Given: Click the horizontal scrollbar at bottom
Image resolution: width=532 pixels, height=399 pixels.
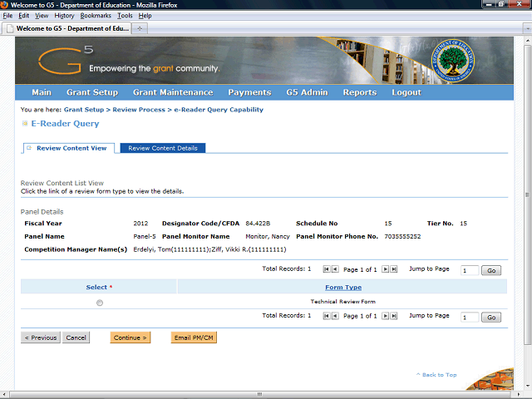Looking at the screenshot, I should (259, 394).
